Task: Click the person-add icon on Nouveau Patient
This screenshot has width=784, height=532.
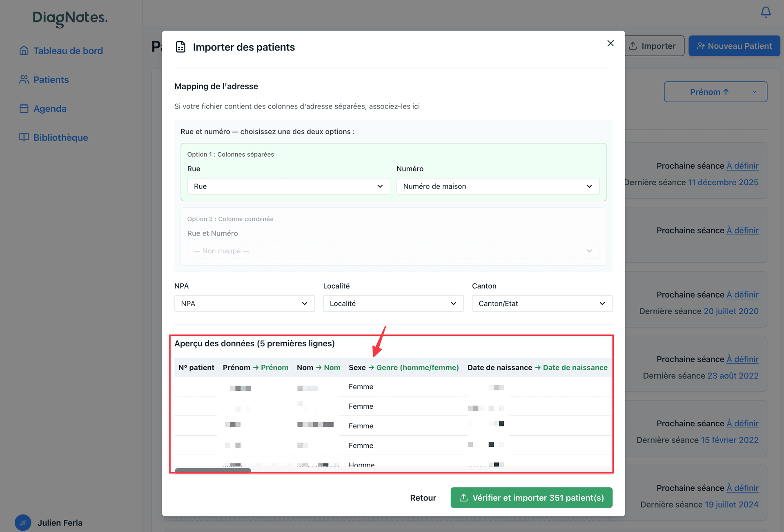Action: pyautogui.click(x=701, y=46)
